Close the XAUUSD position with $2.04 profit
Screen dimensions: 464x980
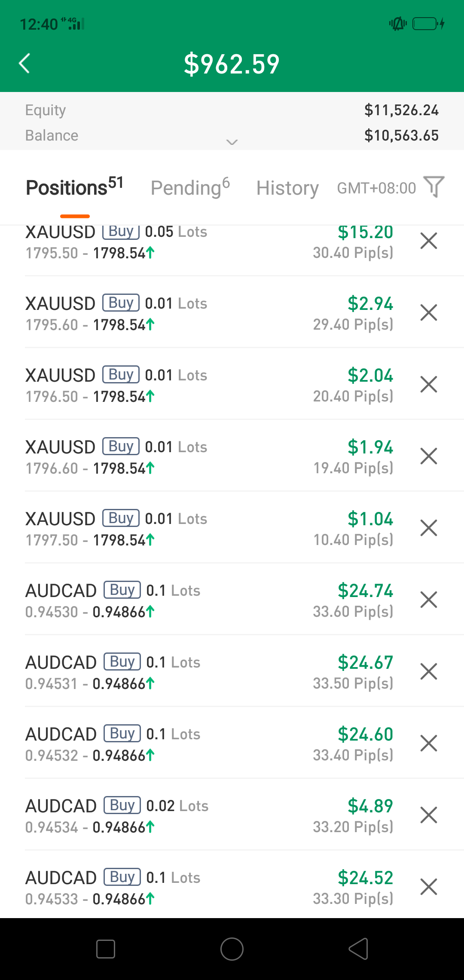pyautogui.click(x=429, y=384)
